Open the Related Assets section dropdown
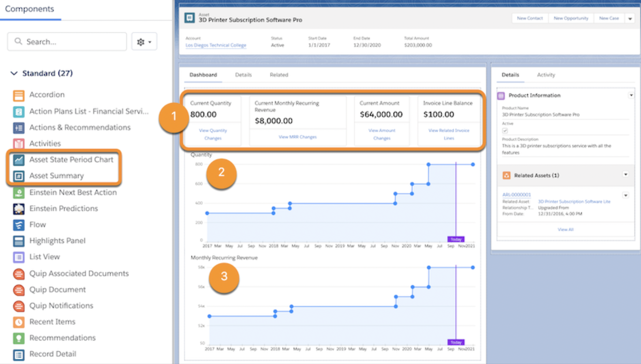The height and width of the screenshot is (364, 641). click(x=626, y=174)
